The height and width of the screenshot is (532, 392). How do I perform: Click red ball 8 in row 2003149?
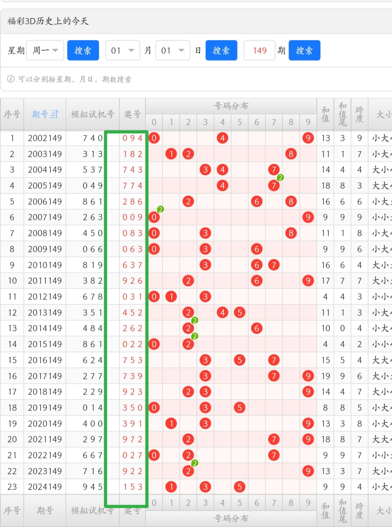[291, 154]
